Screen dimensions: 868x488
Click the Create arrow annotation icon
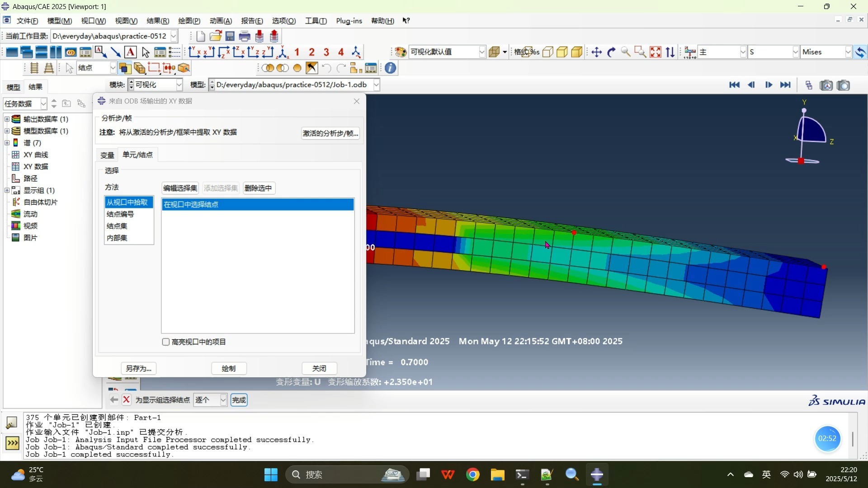[x=116, y=52]
